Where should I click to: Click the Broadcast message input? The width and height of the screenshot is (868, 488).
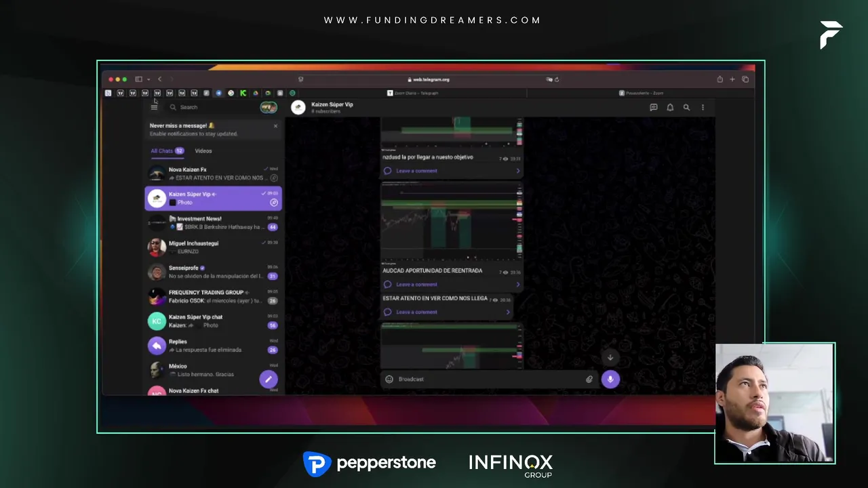(490, 380)
